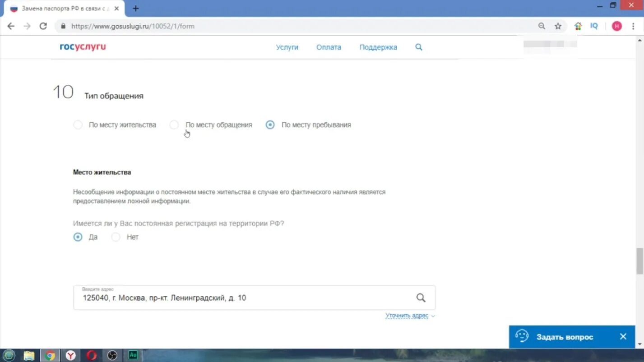
Task: Click the Имеется ли у Вас постоянная регистрация question
Action: click(x=179, y=223)
